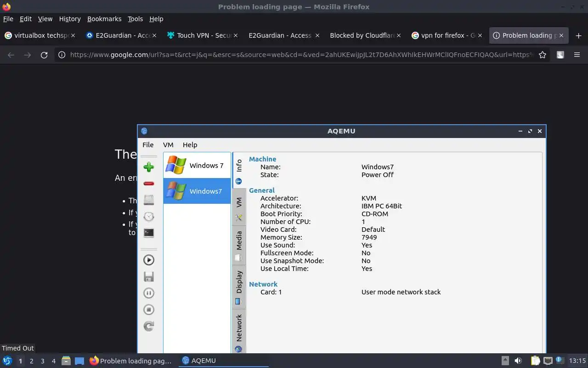Click the 'IBM PC 64Bit' architecture value
This screenshot has height=368, width=588.
click(382, 206)
